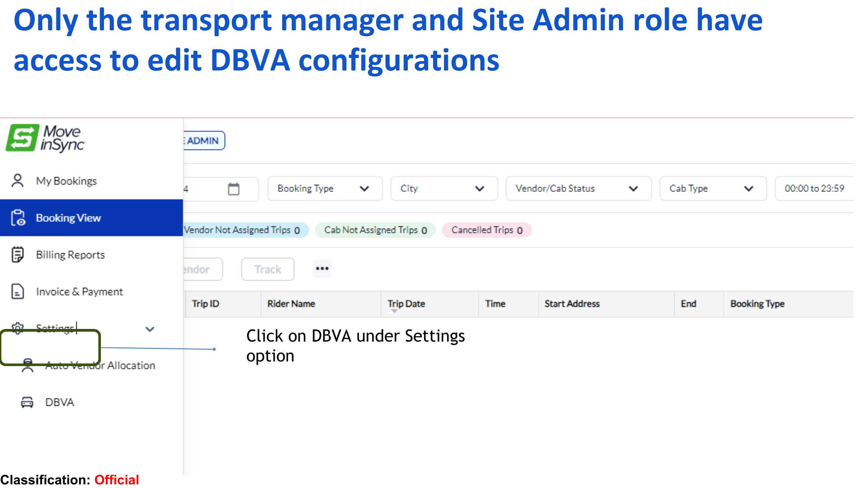Filter by Cab Not Assigned Trips chip
868x488 pixels.
pos(375,230)
